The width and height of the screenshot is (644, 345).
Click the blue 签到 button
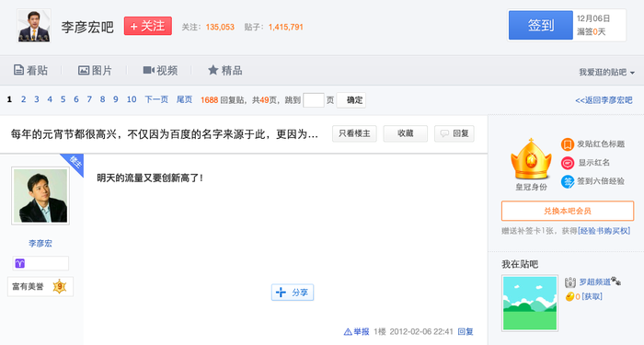[x=541, y=25]
